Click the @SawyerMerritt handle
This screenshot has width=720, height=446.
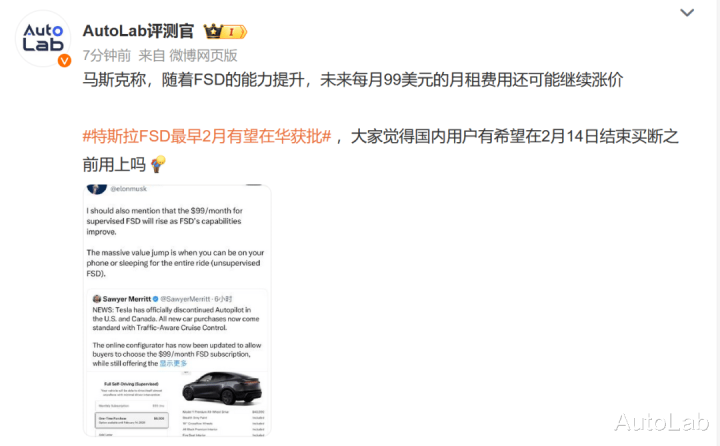185,299
